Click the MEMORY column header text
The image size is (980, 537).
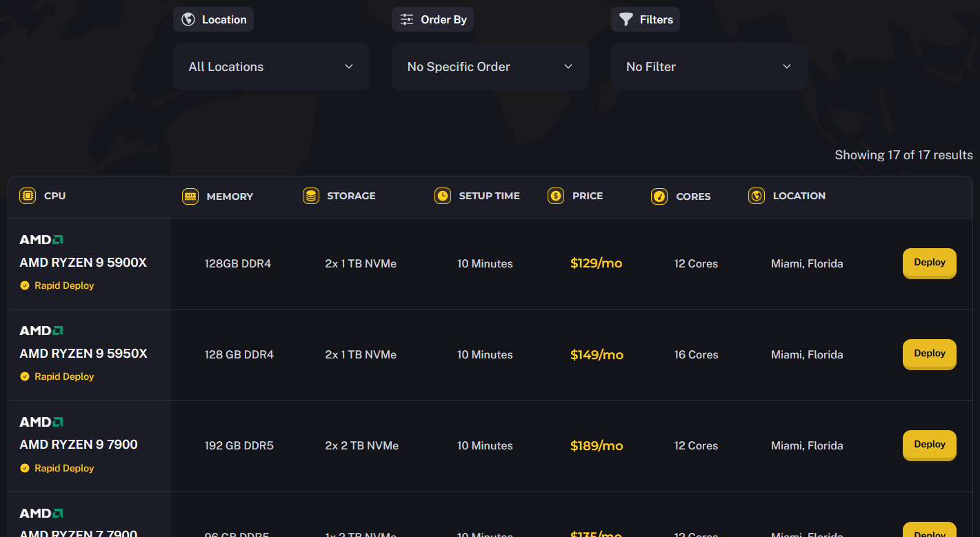230,196
